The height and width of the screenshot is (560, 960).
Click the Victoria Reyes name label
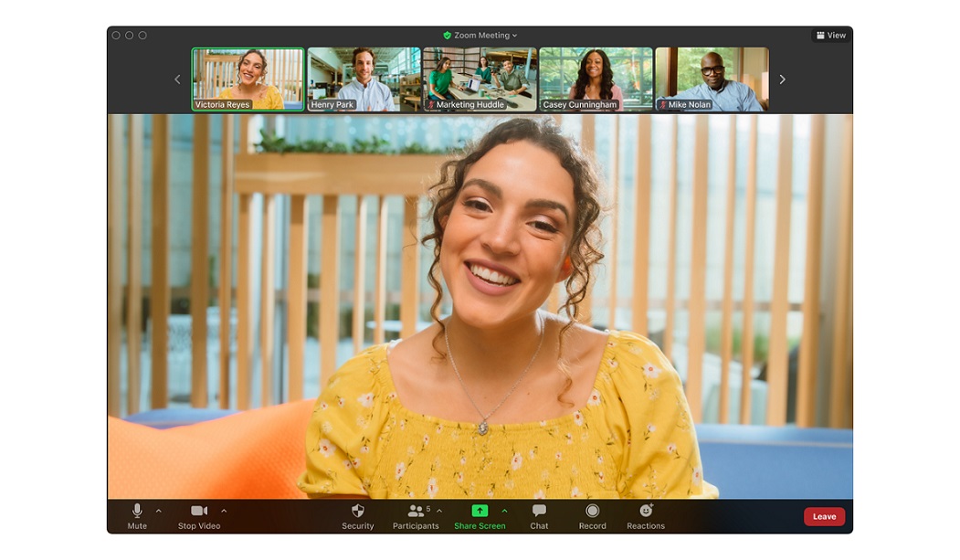coord(222,105)
